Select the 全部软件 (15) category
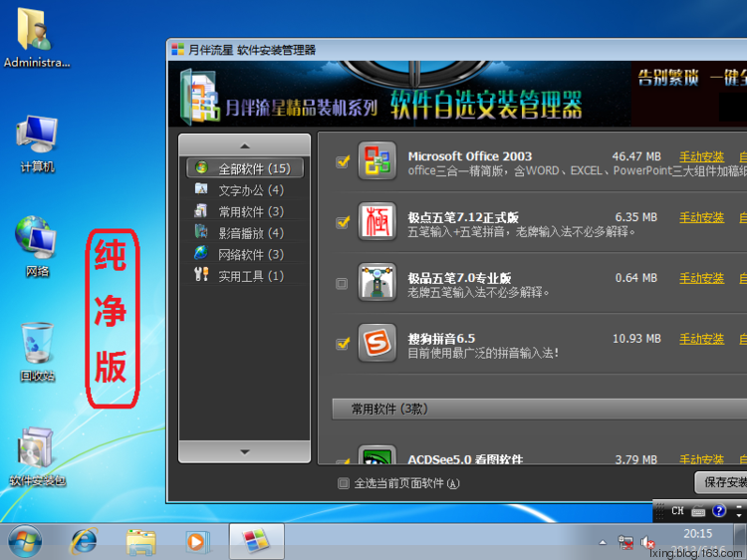Viewport: 747px width, 560px height. coord(245,168)
